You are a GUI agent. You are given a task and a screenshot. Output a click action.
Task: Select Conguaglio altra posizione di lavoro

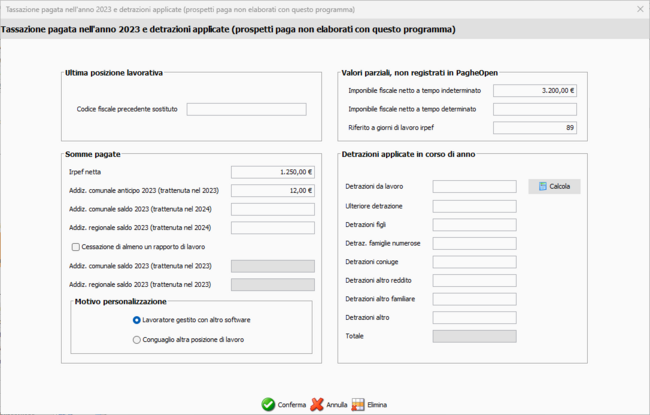[x=137, y=340]
